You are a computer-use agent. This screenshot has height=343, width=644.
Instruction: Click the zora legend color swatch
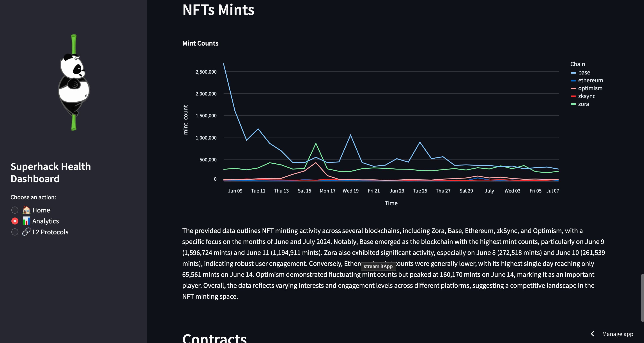[x=573, y=104]
